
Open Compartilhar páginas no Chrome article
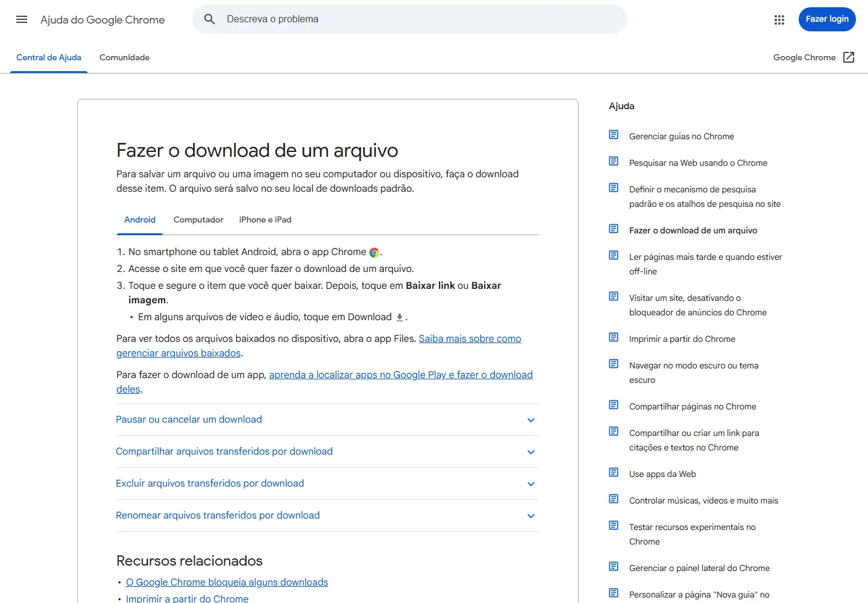point(693,406)
